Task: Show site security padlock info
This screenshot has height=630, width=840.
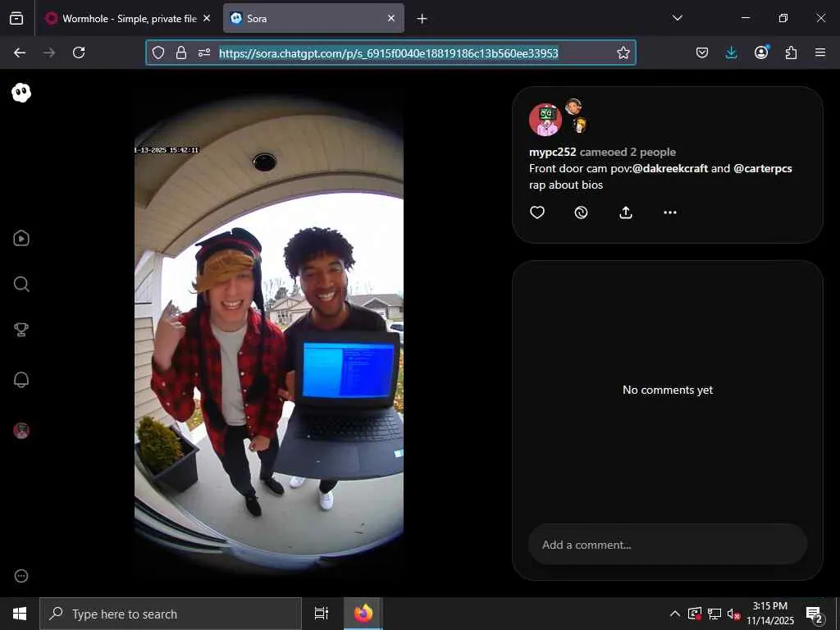Action: [x=181, y=52]
